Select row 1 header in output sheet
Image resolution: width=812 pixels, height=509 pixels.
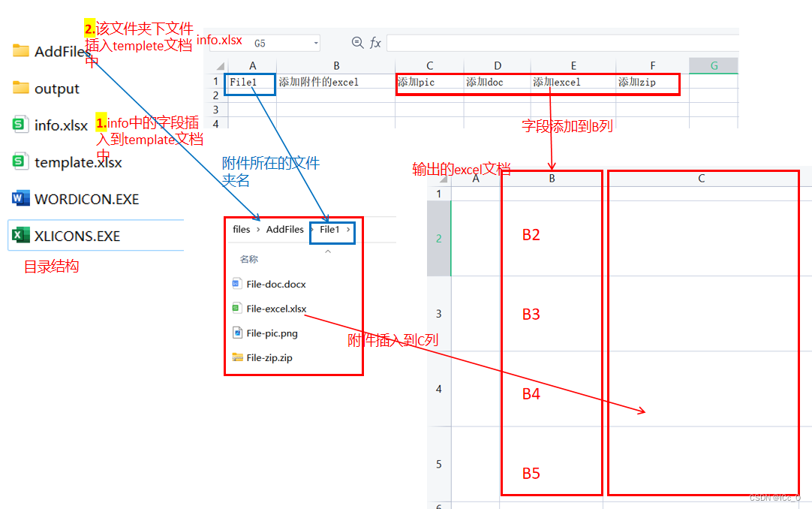coord(438,194)
